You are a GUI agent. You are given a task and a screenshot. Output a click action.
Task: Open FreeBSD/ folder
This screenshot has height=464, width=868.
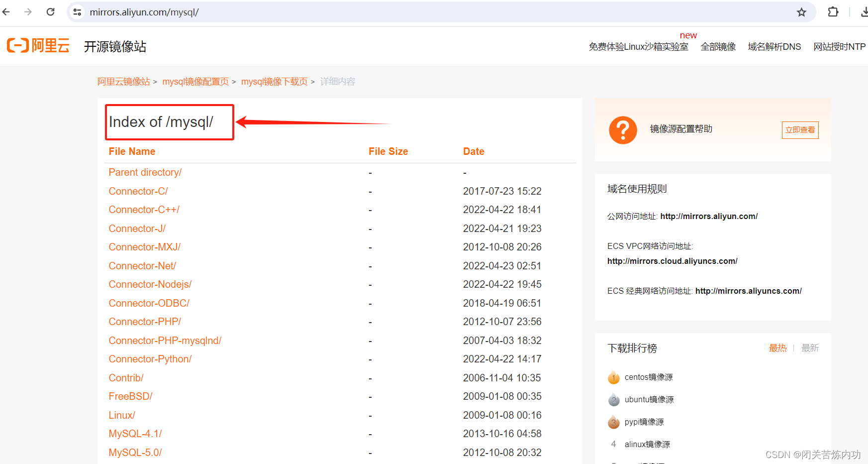[x=131, y=396]
